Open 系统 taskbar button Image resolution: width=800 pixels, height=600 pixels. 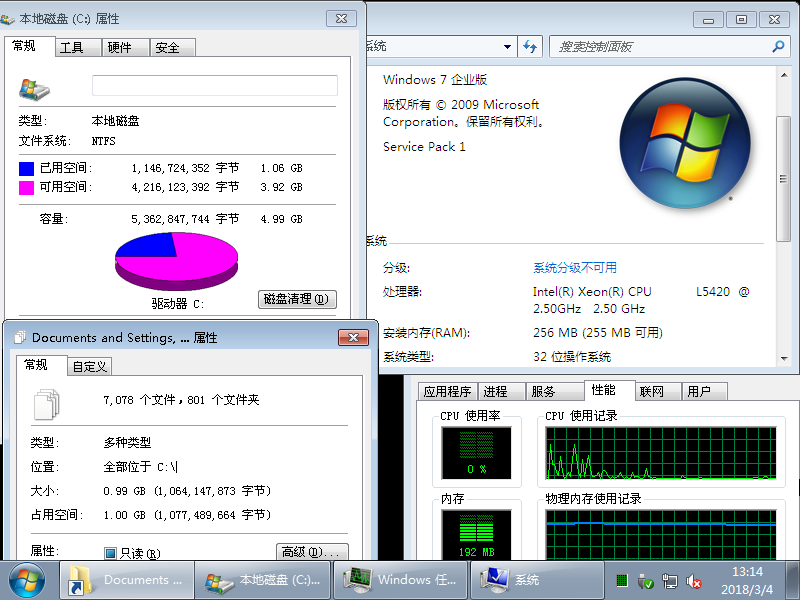pyautogui.click(x=537, y=580)
